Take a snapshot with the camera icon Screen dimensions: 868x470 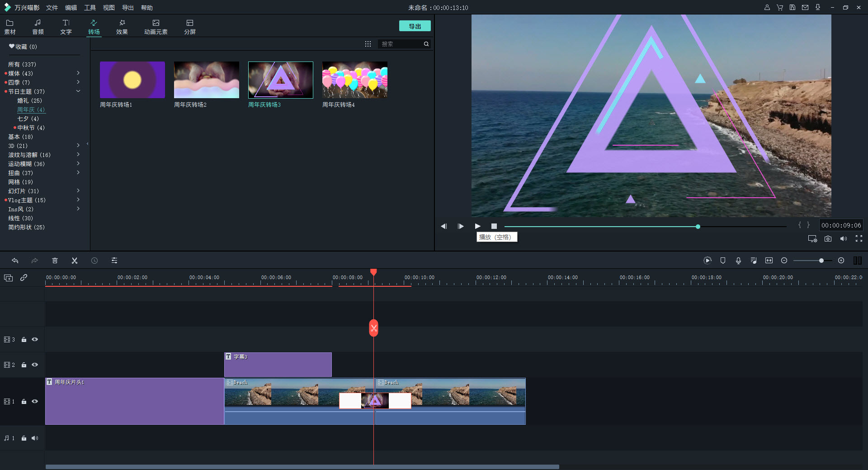(828, 239)
